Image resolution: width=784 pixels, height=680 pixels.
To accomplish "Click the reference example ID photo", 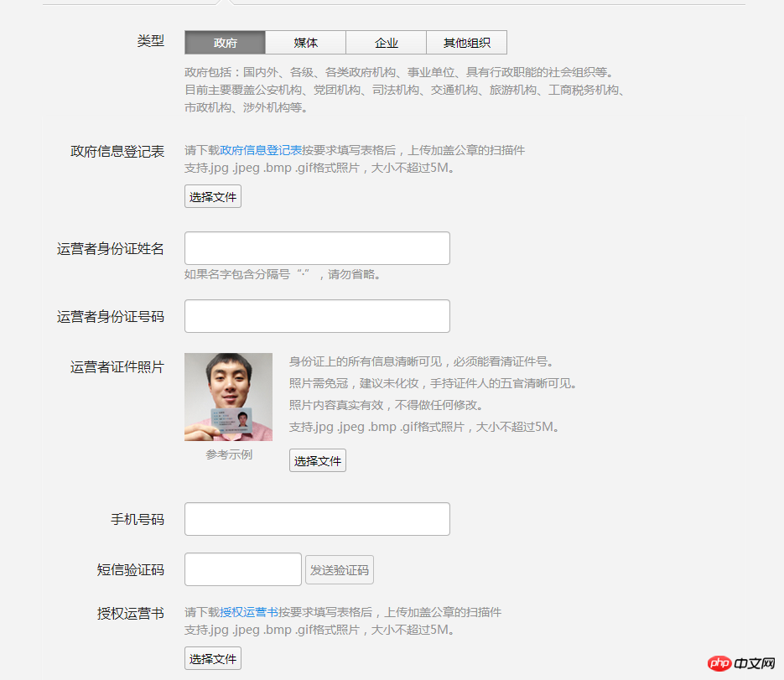I will (229, 397).
